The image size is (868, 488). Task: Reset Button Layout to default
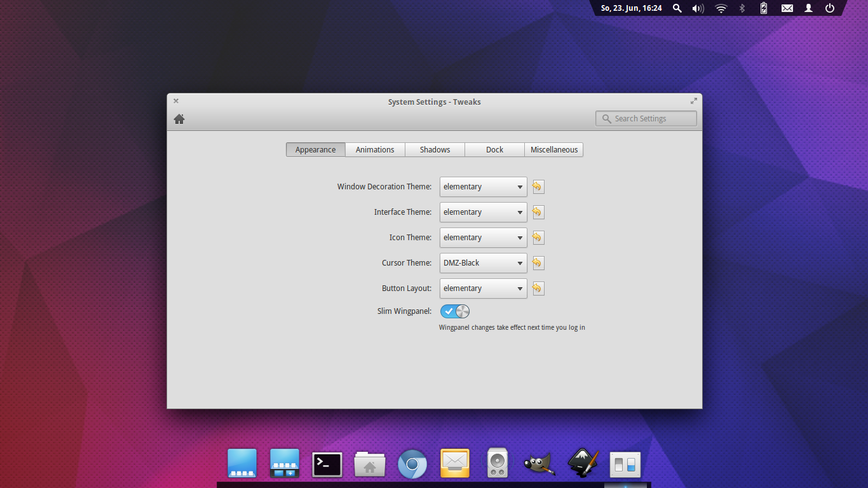pyautogui.click(x=538, y=288)
